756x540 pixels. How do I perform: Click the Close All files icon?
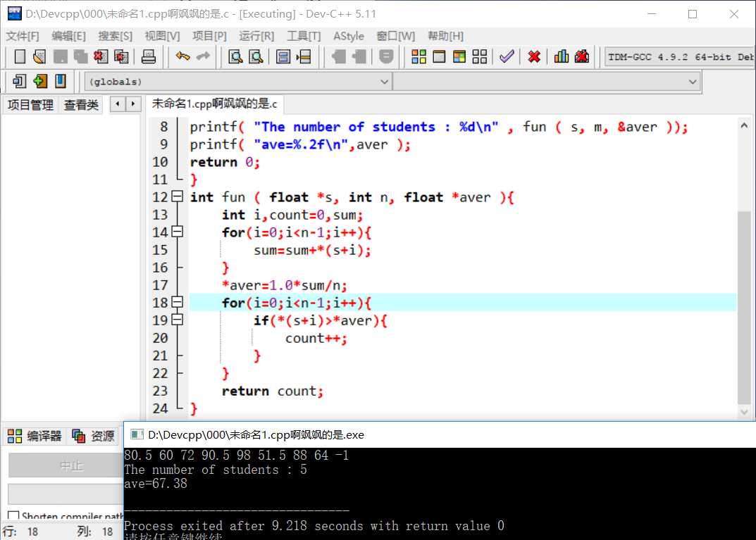tap(121, 57)
